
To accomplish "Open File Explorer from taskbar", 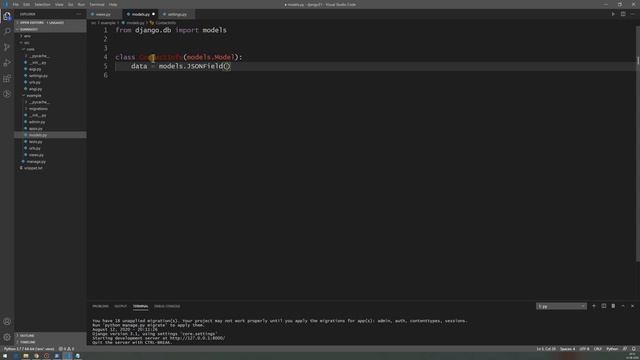I will coord(26,356).
